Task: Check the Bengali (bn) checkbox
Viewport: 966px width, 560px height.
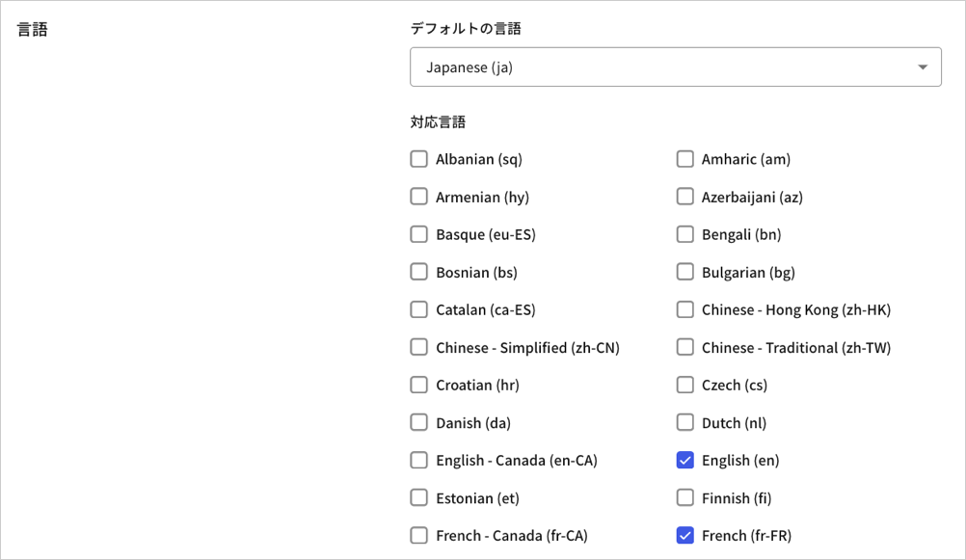Action: point(684,234)
